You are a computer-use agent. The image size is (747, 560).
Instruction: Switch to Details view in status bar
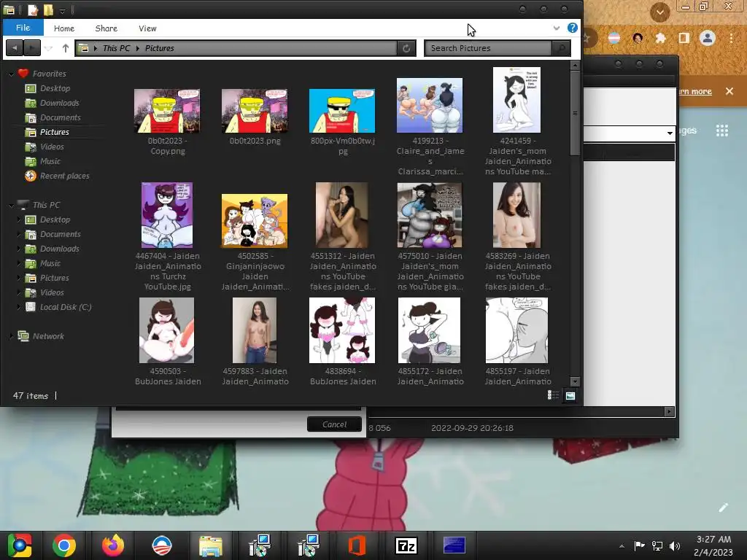[x=553, y=395]
